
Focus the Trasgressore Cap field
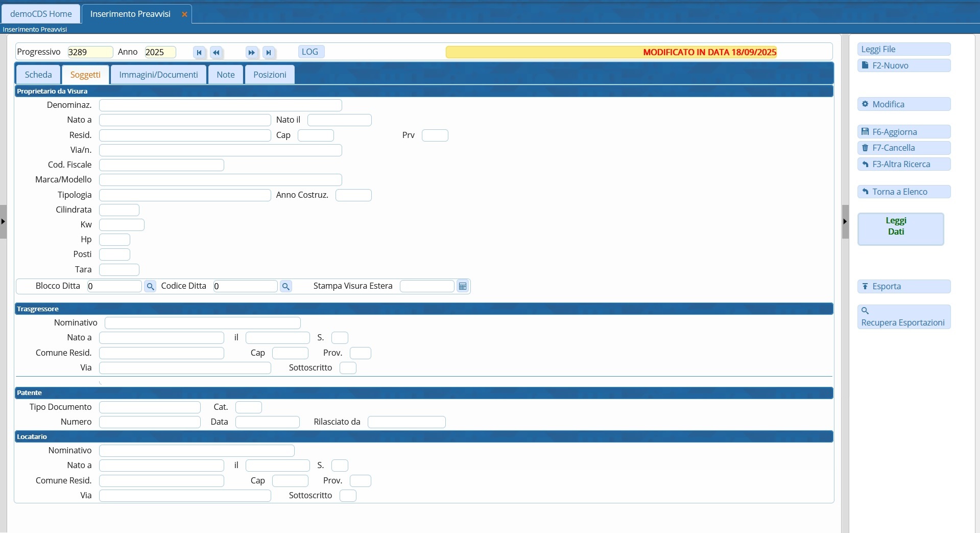coord(290,353)
